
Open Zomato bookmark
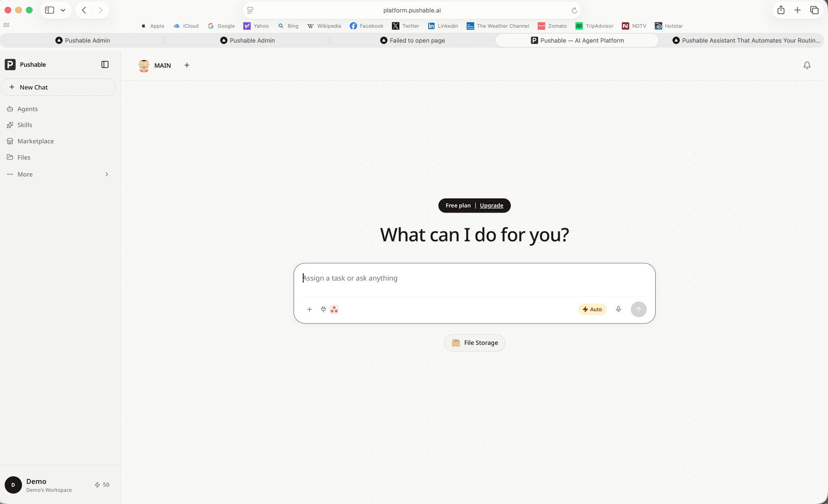(x=552, y=26)
